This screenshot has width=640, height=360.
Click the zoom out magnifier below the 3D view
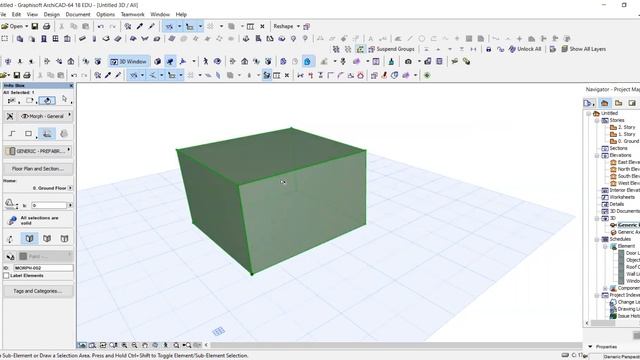134,345
